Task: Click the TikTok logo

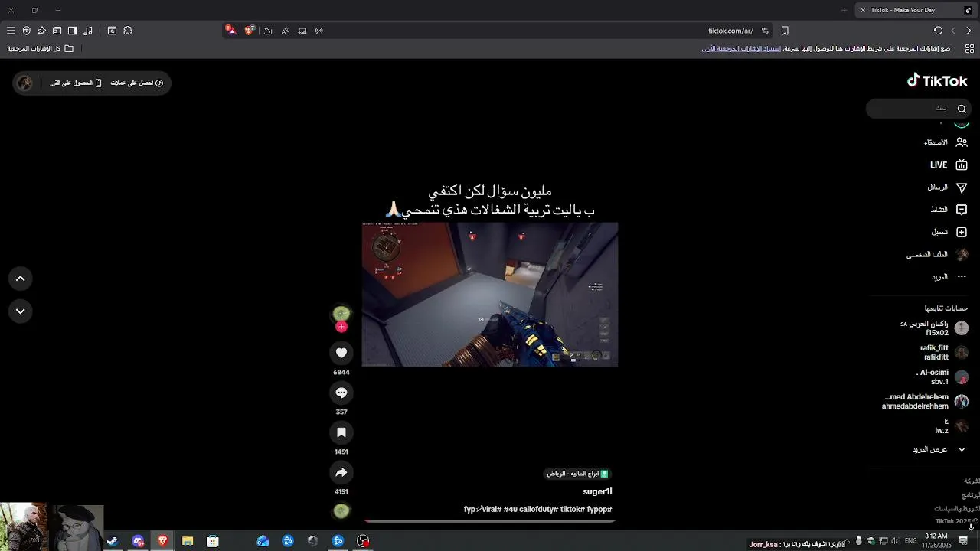Action: [937, 80]
